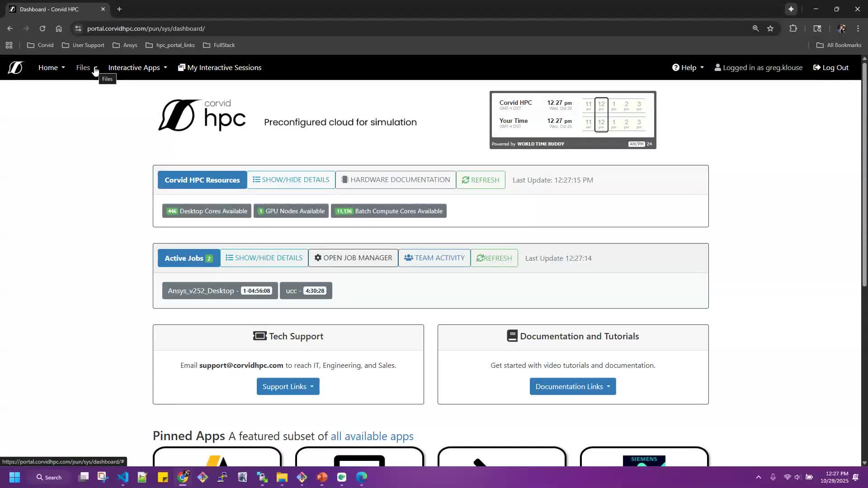
Task: Open the Interactive Apps dropdown
Action: (137, 67)
